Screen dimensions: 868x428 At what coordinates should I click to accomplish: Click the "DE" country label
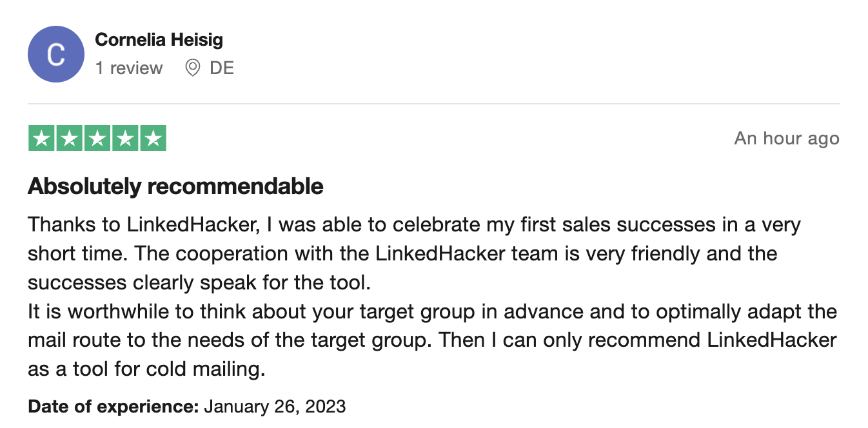tap(222, 68)
